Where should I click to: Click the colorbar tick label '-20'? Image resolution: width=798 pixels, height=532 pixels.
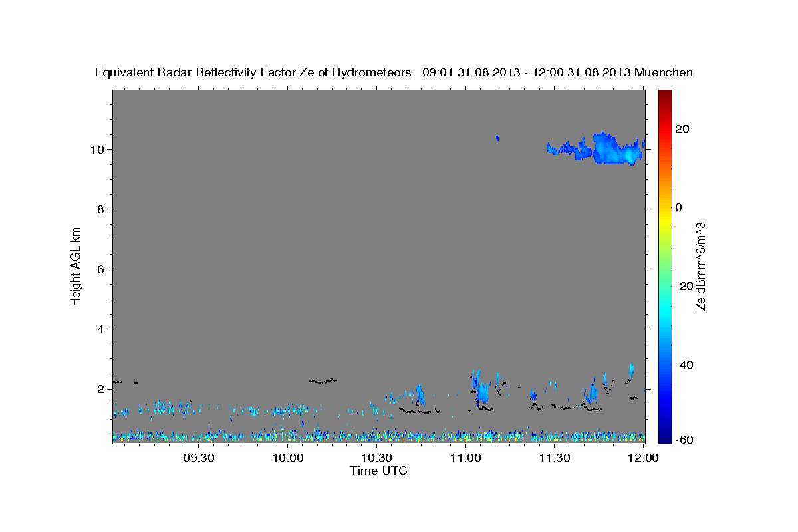click(x=685, y=286)
